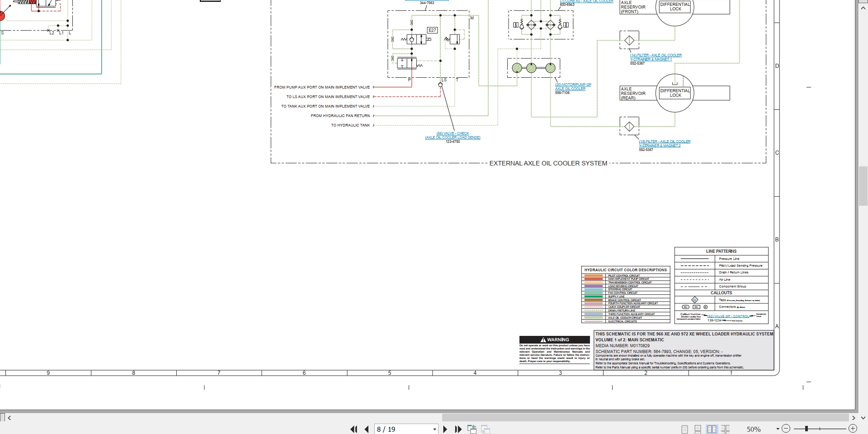The height and width of the screenshot is (434, 868).
Task: Switch to single page layout
Action: pos(684,429)
